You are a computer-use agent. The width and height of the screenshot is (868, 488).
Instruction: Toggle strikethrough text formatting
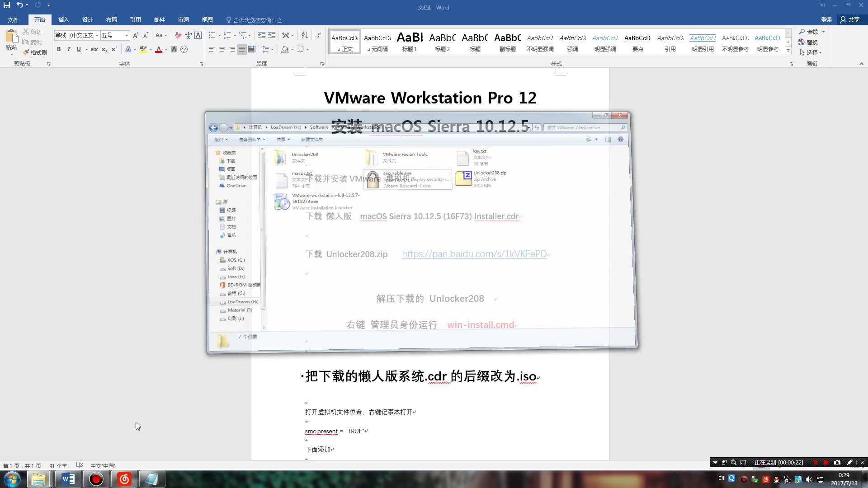point(94,49)
